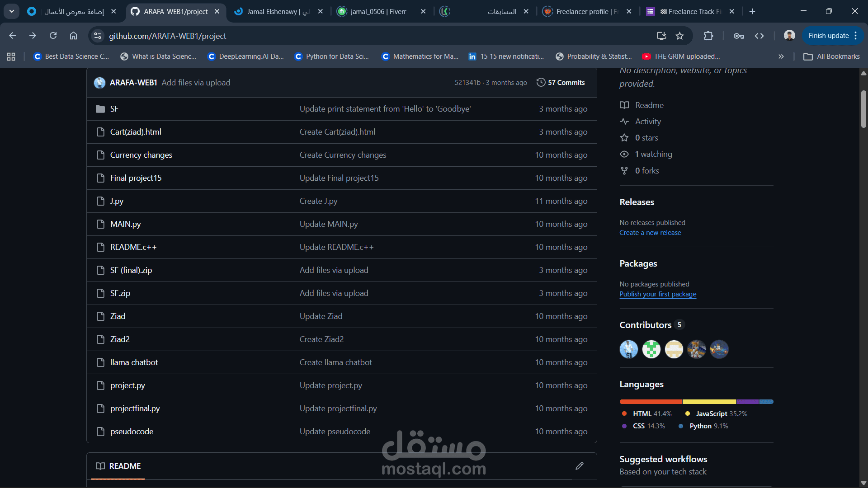This screenshot has width=868, height=488.
Task: Open commit history via the clock icon
Action: coord(541,82)
